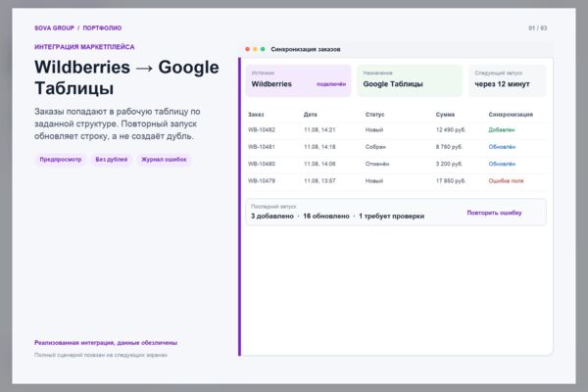Click the Wildberries → Google Таблицы heading
This screenshot has width=588, height=392.
point(126,77)
